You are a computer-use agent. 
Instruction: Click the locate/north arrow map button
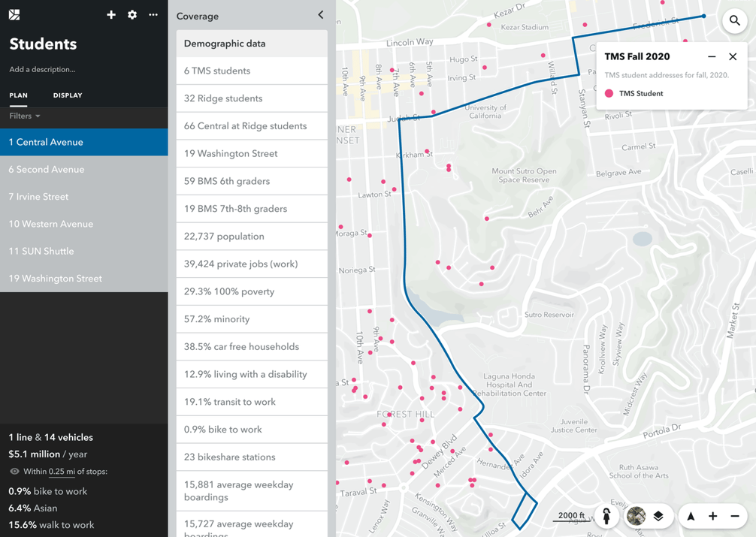point(691,516)
